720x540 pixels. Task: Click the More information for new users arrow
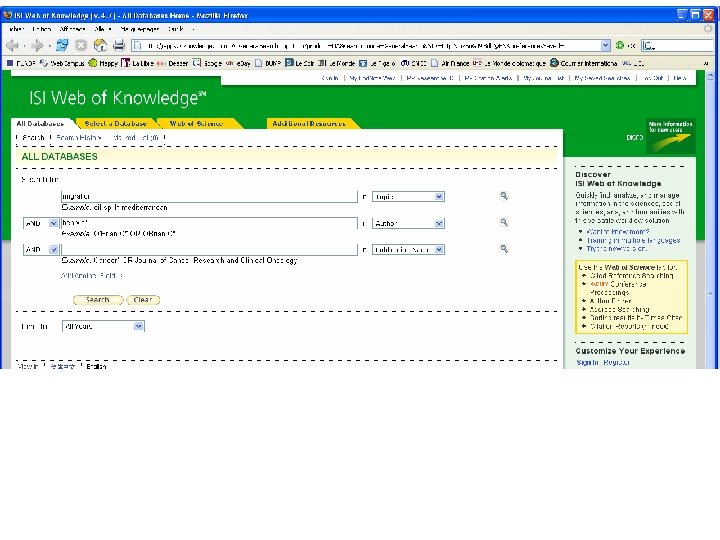tap(671, 136)
